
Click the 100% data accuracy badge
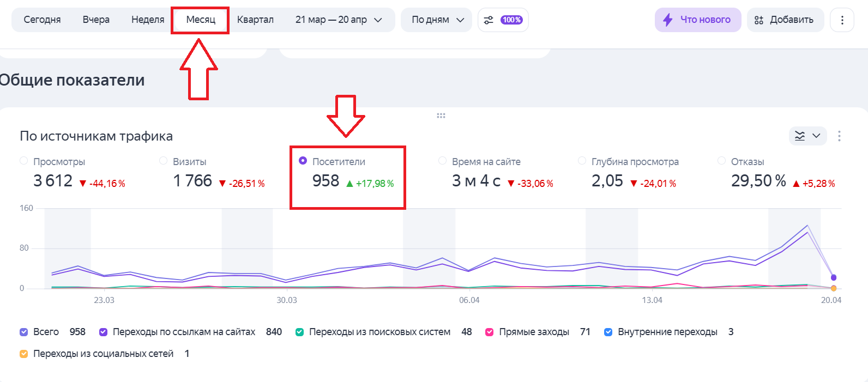coord(512,20)
